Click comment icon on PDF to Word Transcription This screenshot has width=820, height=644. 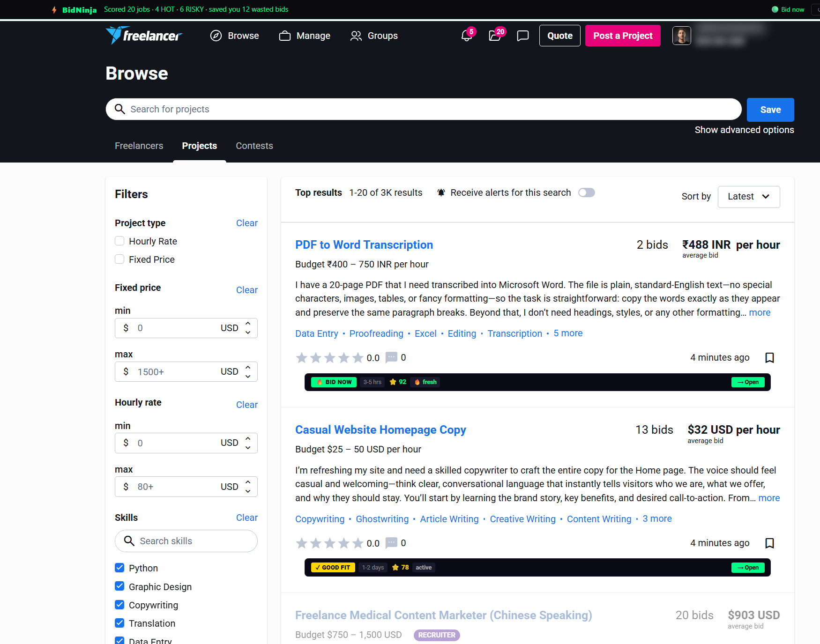(391, 357)
